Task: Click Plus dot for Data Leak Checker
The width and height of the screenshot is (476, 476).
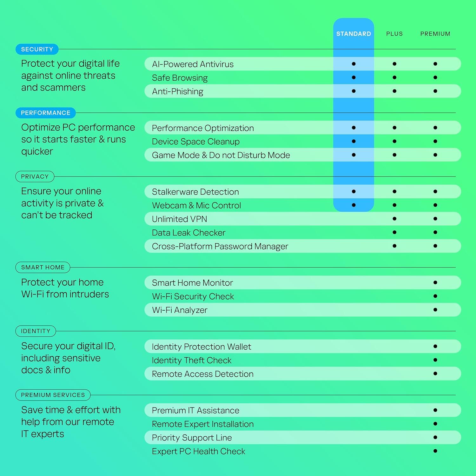Action: (x=394, y=232)
